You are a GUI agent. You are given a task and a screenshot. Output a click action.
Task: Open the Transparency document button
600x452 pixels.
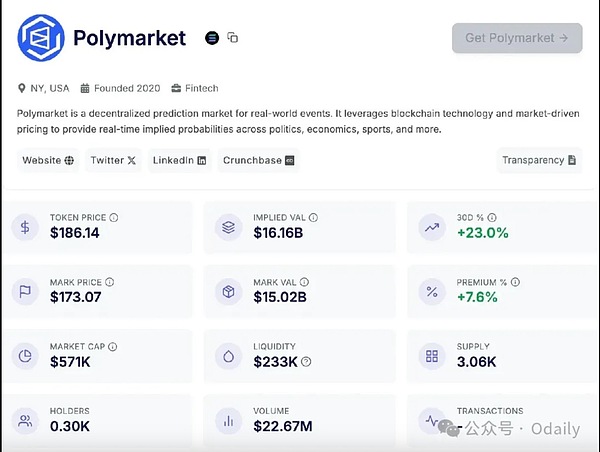[539, 160]
